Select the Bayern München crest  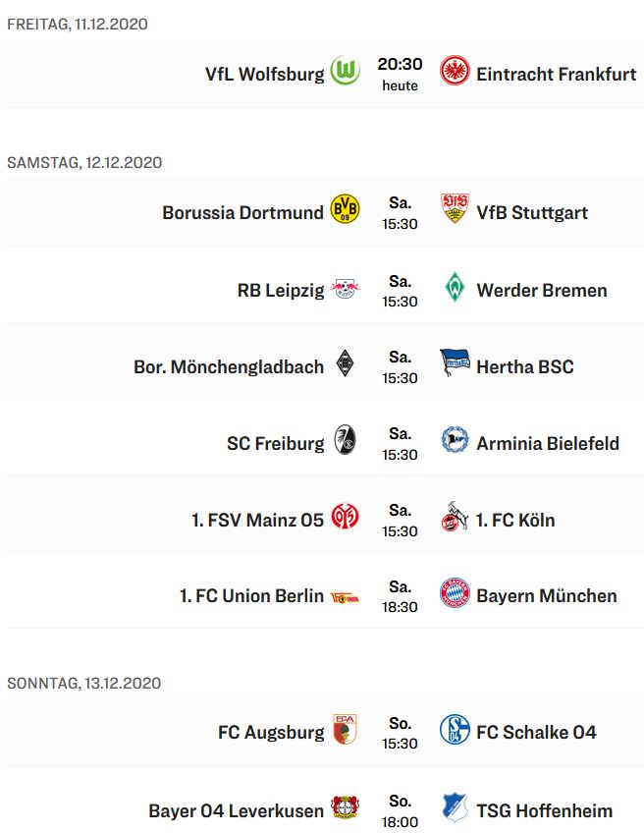click(455, 594)
